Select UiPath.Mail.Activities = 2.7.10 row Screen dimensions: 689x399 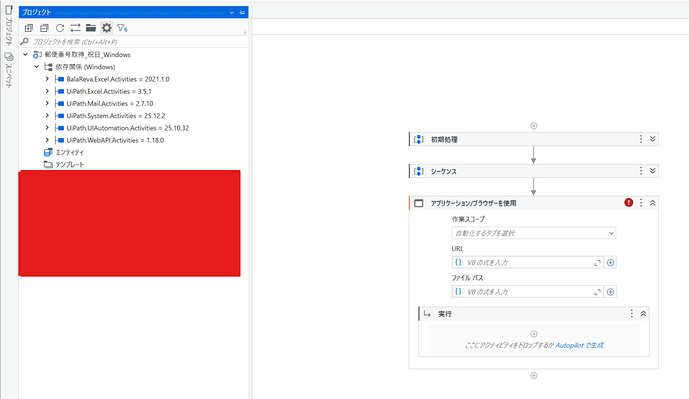pos(110,104)
